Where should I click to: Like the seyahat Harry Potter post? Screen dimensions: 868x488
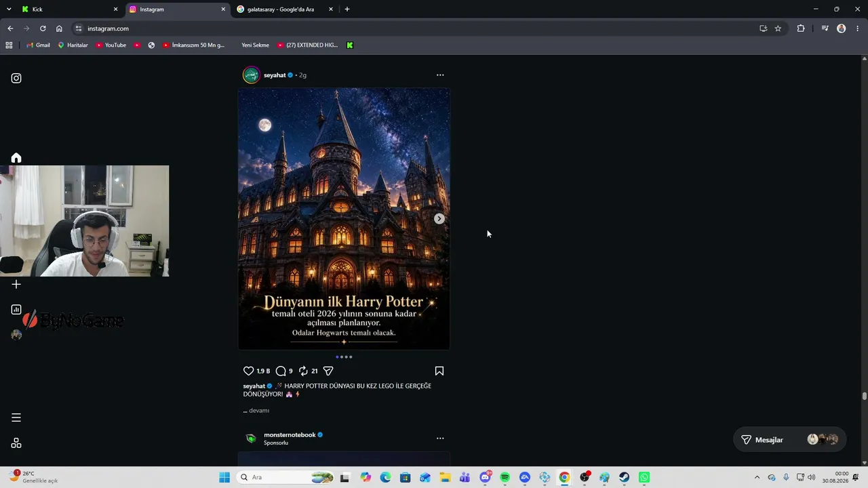(248, 371)
